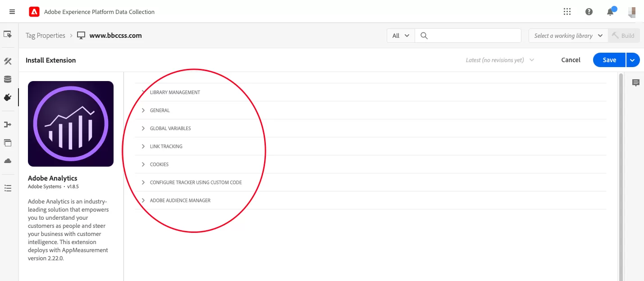This screenshot has width=644, height=281.
Task: Click the Adobe Analytics extension logo
Action: coord(71,124)
